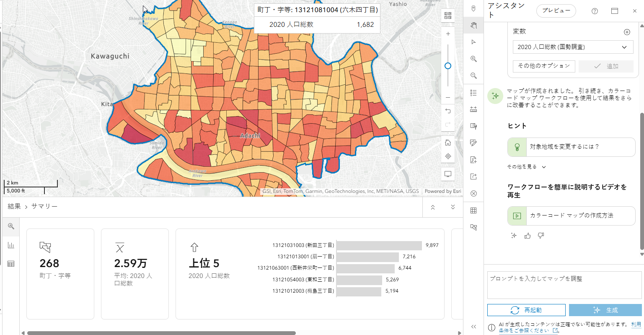Open the map legend list
644x335 pixels.
473,93
